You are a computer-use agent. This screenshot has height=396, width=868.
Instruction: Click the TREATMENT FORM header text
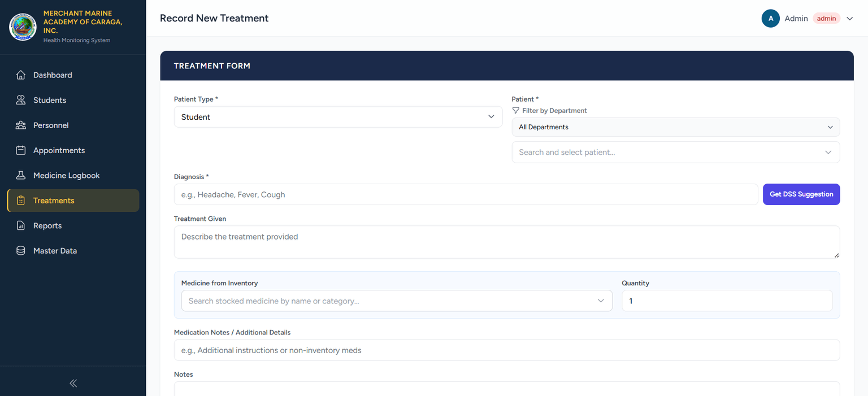click(212, 66)
